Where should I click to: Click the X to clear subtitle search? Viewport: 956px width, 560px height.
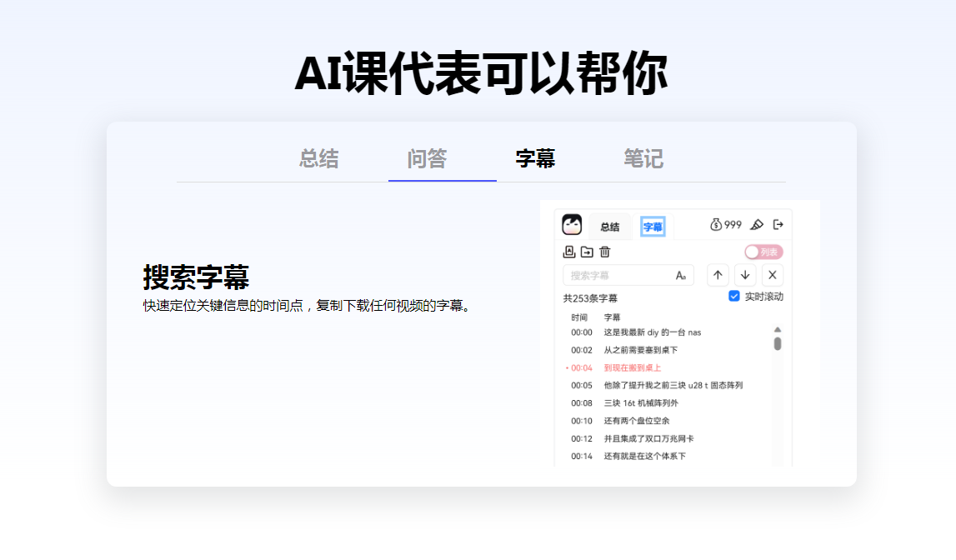(x=772, y=275)
